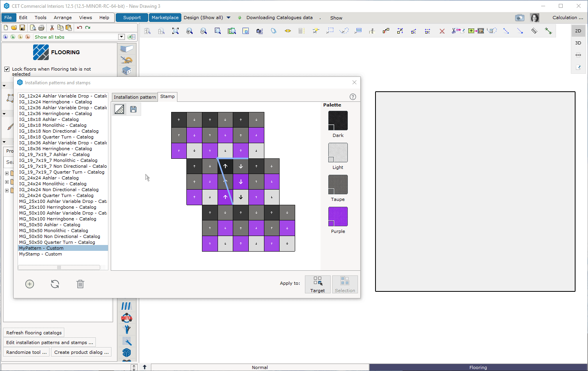The width and height of the screenshot is (588, 371).
Task: Click the Cut scissors icon
Action: click(52, 28)
